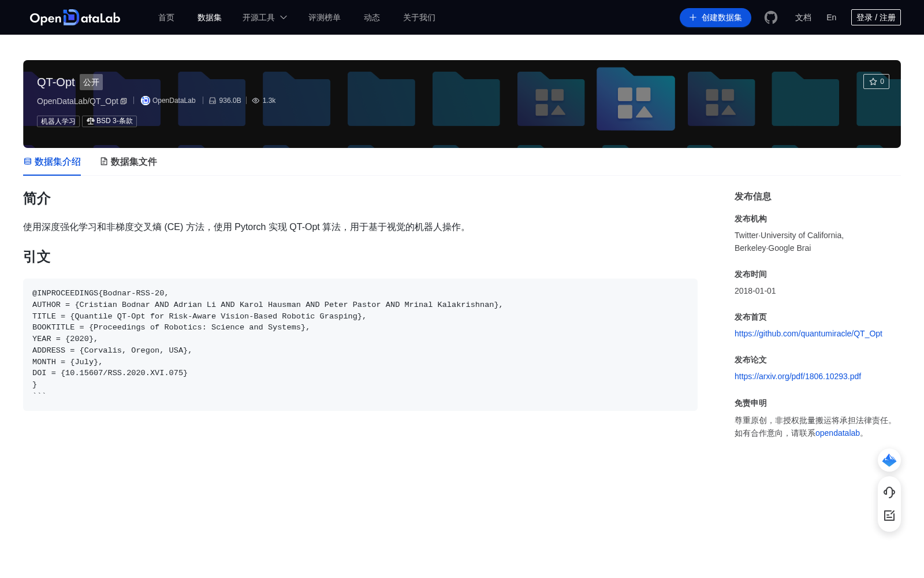Click the OpenDataLab organization avatar
Viewport: 924px width, 578px height.
[146, 101]
